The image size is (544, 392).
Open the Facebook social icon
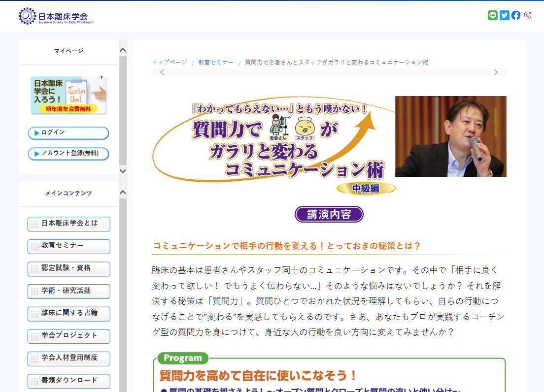[x=516, y=15]
